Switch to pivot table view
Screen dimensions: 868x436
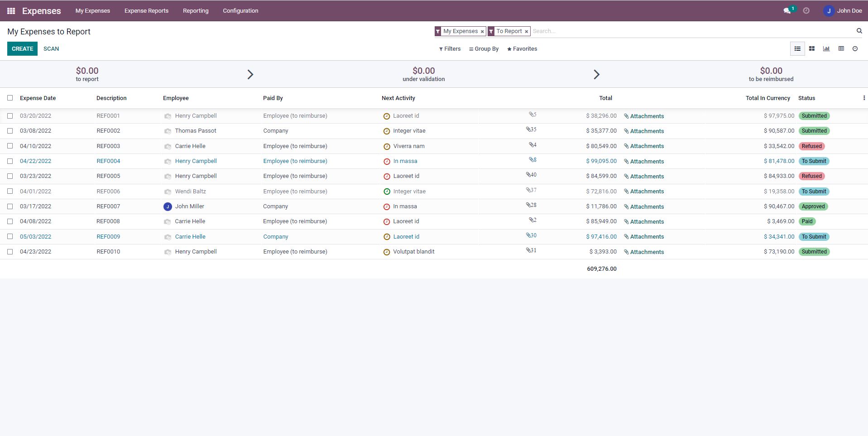pyautogui.click(x=841, y=49)
